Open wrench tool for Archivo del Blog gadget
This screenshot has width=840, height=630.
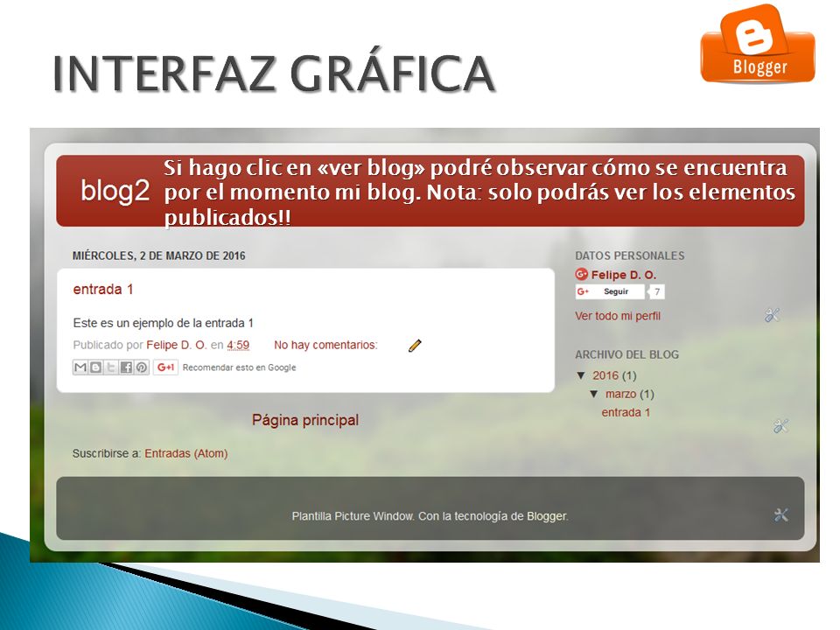pyautogui.click(x=781, y=426)
